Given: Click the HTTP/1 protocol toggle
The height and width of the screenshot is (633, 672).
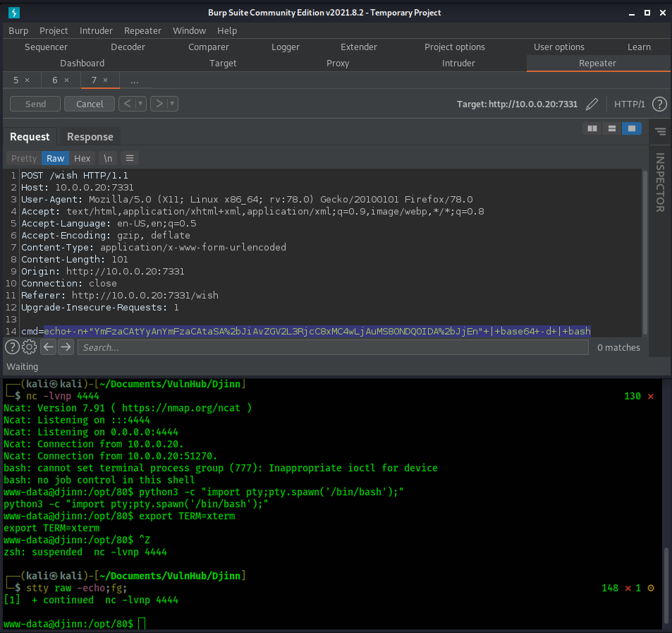Looking at the screenshot, I should tap(629, 104).
